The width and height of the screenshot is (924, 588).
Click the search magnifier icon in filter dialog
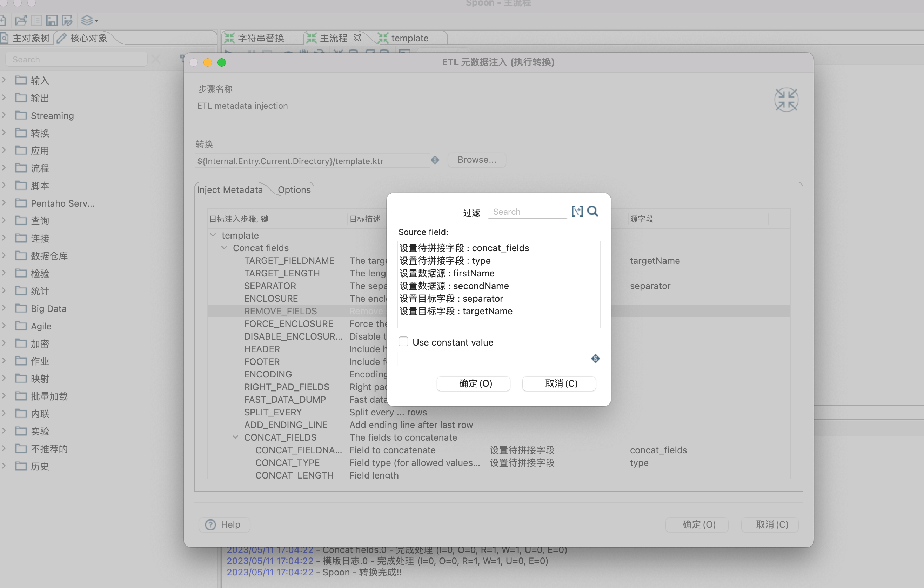coord(592,211)
